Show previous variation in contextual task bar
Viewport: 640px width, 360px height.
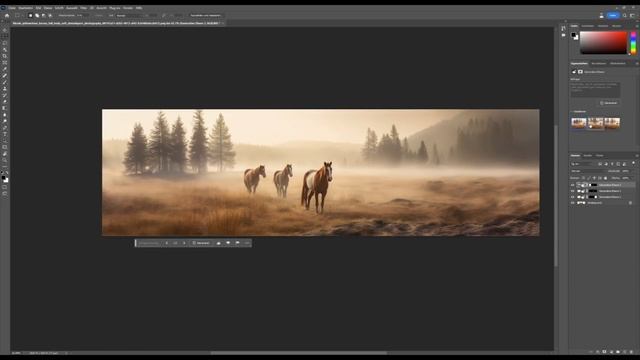click(x=167, y=243)
